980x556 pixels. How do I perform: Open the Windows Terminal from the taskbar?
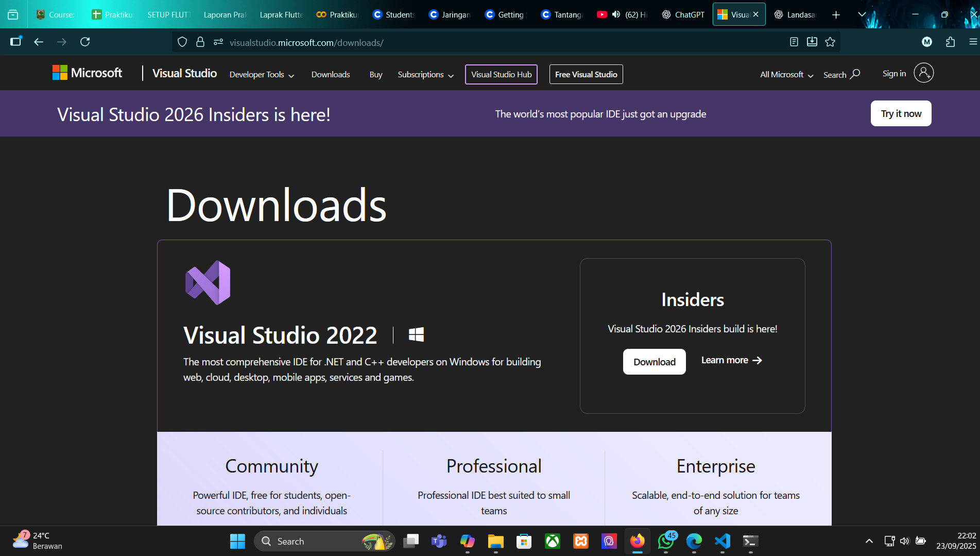(750, 541)
